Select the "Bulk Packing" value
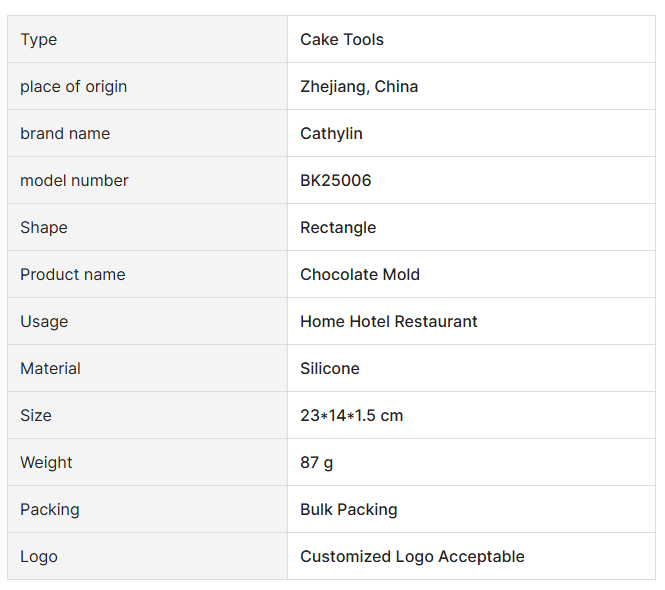The image size is (665, 590). (x=349, y=510)
